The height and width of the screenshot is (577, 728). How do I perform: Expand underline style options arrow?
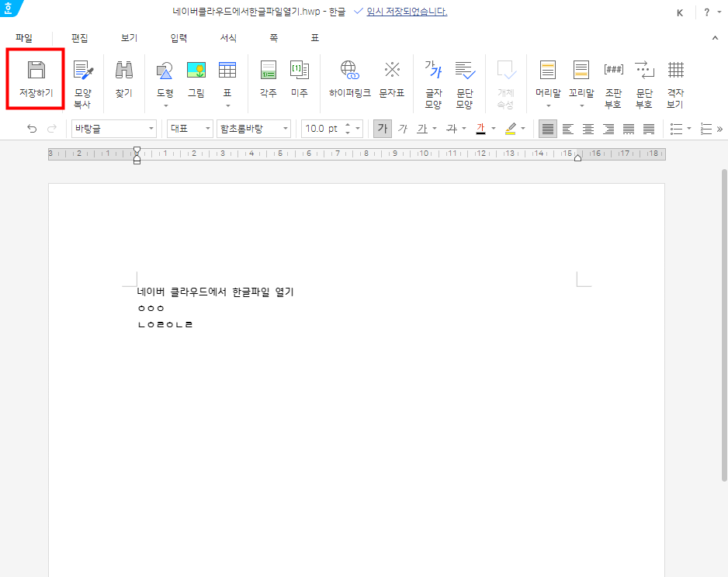(435, 129)
